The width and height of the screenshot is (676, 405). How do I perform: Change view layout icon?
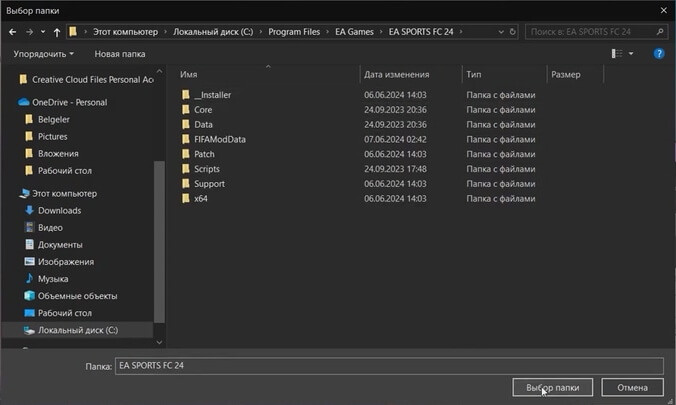click(617, 53)
